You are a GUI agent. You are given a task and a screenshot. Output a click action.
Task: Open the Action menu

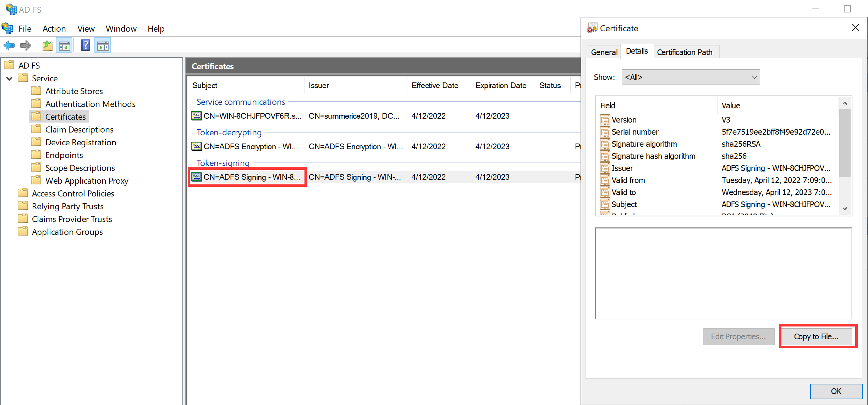[x=54, y=29]
